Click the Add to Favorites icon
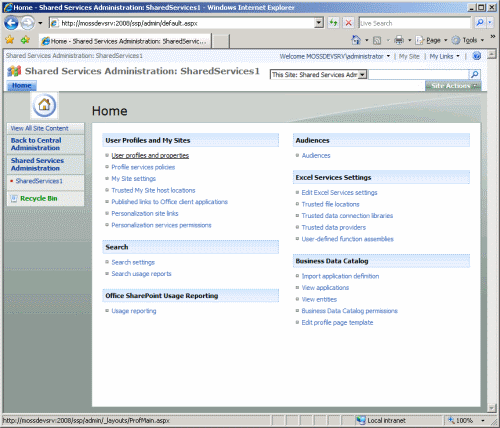The width and height of the screenshot is (500, 428). [25, 40]
